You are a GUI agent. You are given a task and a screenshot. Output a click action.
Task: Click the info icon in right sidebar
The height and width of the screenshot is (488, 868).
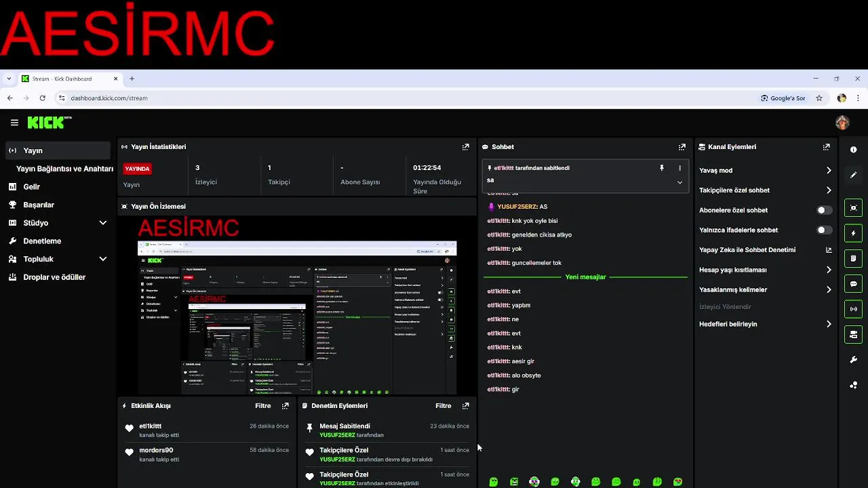point(854,150)
